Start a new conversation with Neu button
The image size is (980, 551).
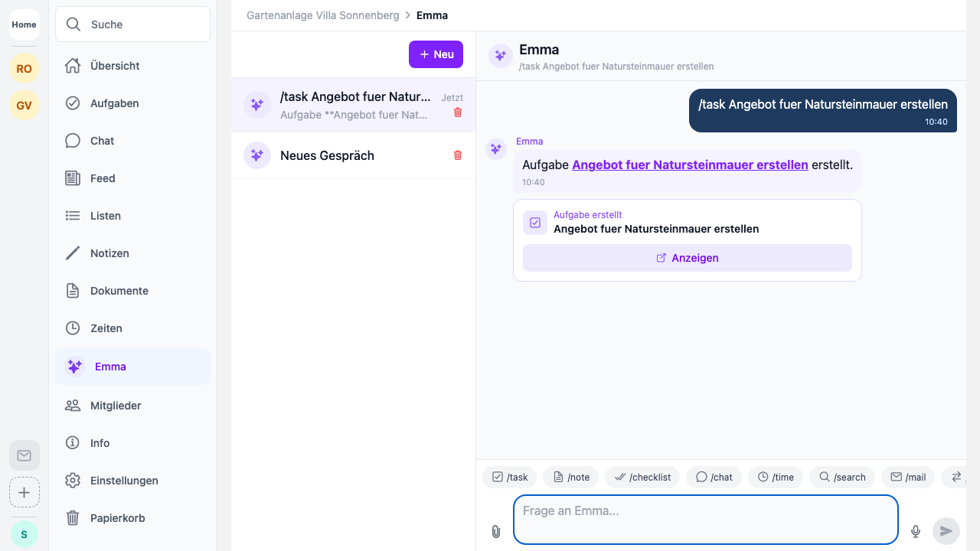436,54
